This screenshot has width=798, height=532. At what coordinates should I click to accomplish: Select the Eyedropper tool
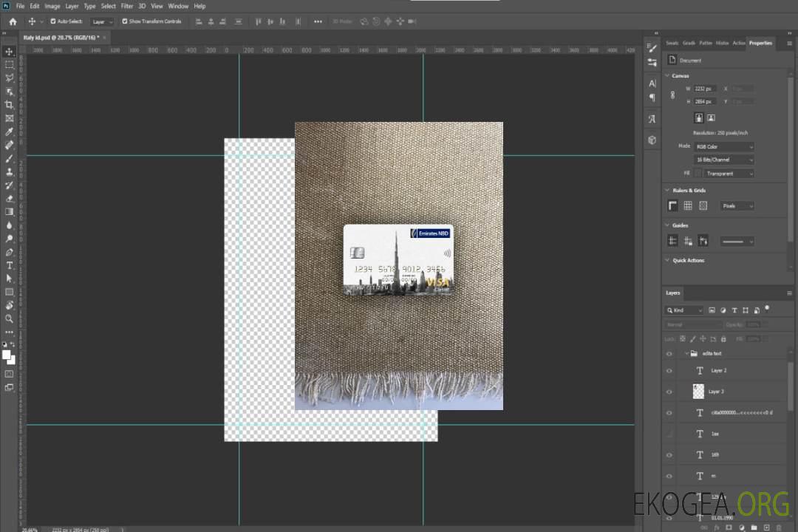point(10,132)
